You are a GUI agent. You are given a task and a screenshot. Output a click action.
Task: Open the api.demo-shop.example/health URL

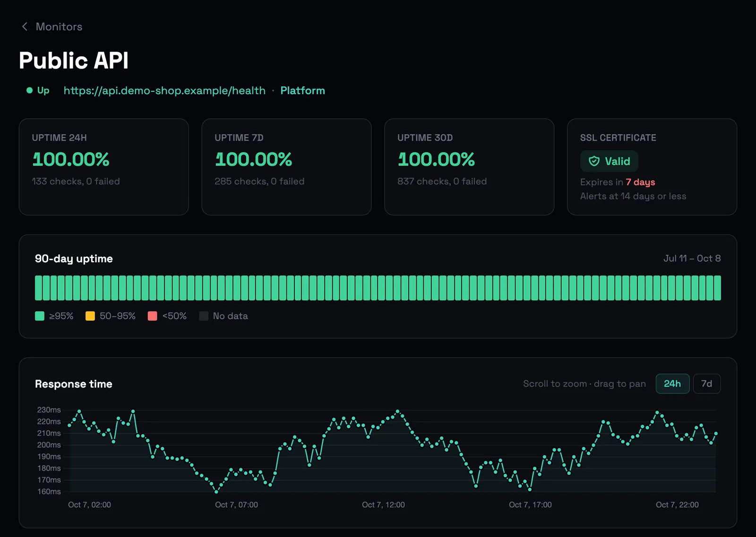164,90
